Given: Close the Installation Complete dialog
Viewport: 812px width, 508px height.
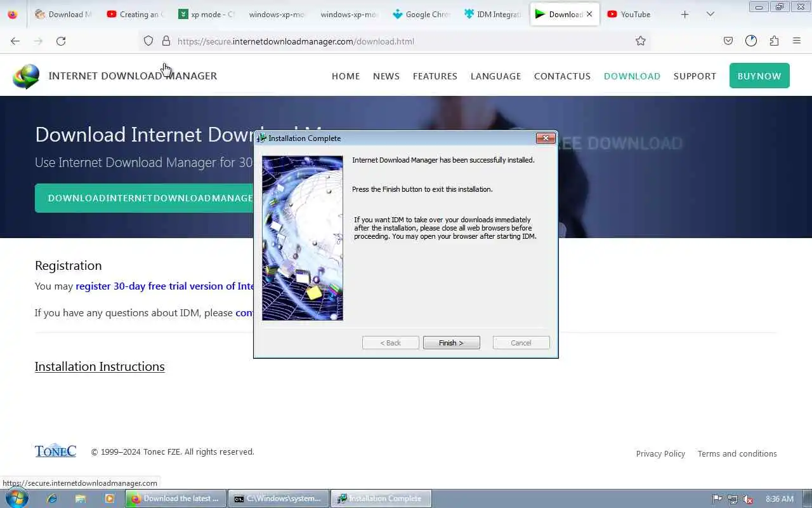Looking at the screenshot, I should click(x=546, y=138).
